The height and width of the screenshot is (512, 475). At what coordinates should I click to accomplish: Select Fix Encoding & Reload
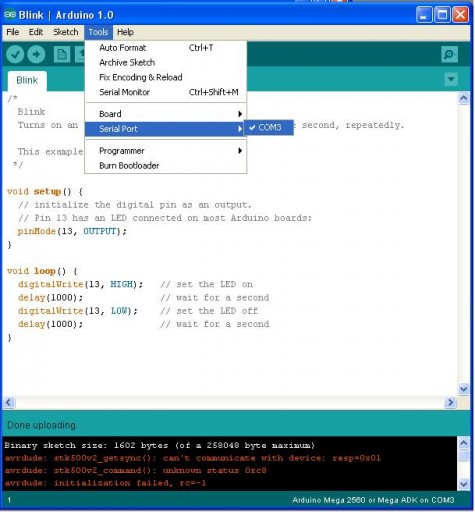[x=166, y=77]
